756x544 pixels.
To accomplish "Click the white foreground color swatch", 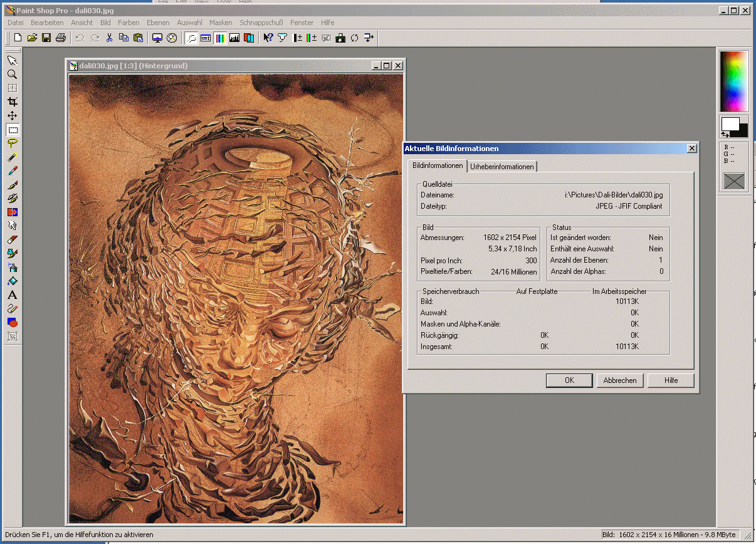I will [730, 123].
